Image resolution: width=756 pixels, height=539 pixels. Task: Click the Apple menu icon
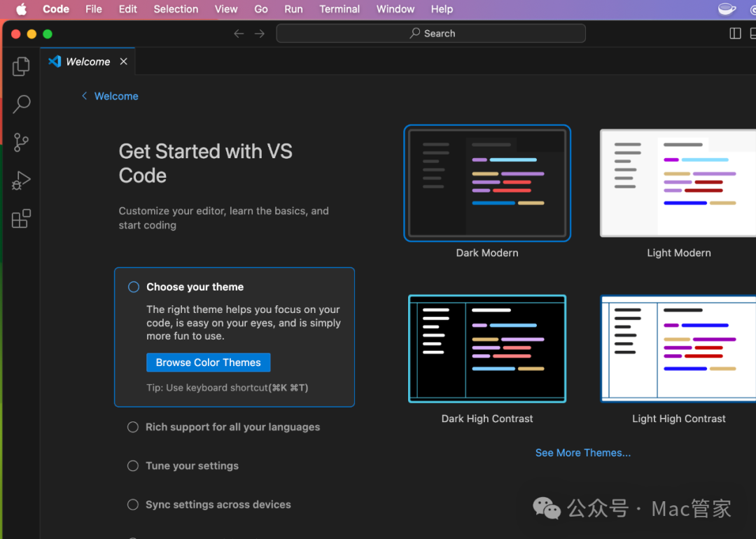pos(21,9)
